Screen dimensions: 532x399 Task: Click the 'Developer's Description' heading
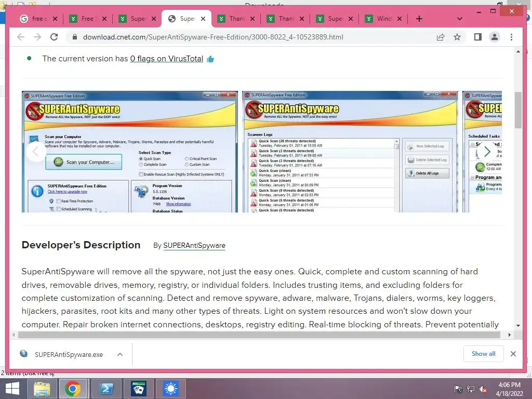point(81,245)
